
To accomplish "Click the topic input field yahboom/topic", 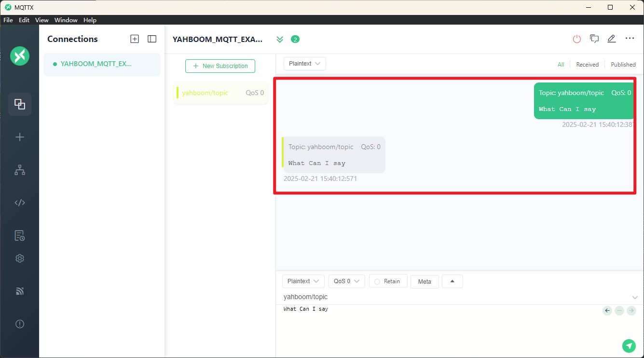I will (x=456, y=297).
